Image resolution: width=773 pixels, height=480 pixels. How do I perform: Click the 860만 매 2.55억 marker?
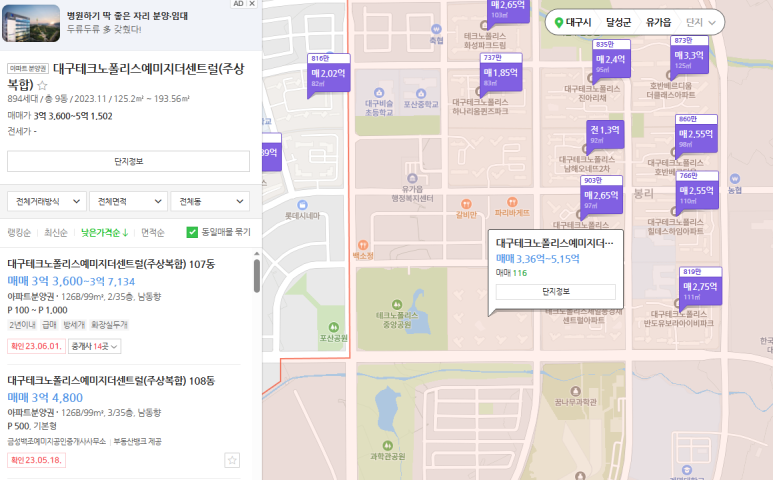point(696,134)
